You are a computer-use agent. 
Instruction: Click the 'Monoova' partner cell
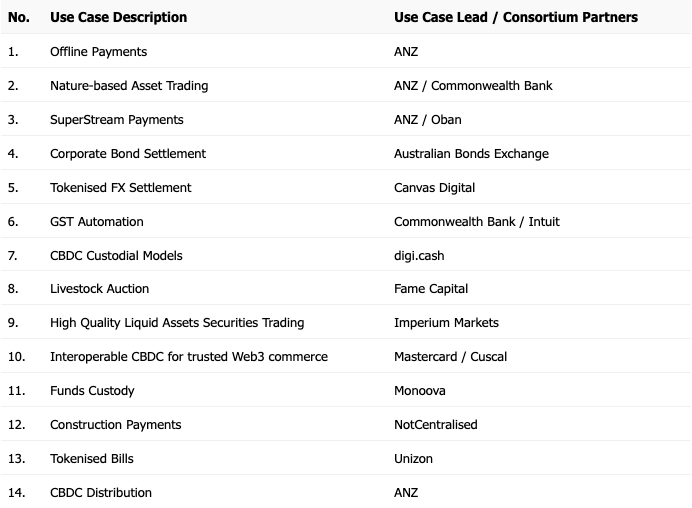(x=420, y=391)
